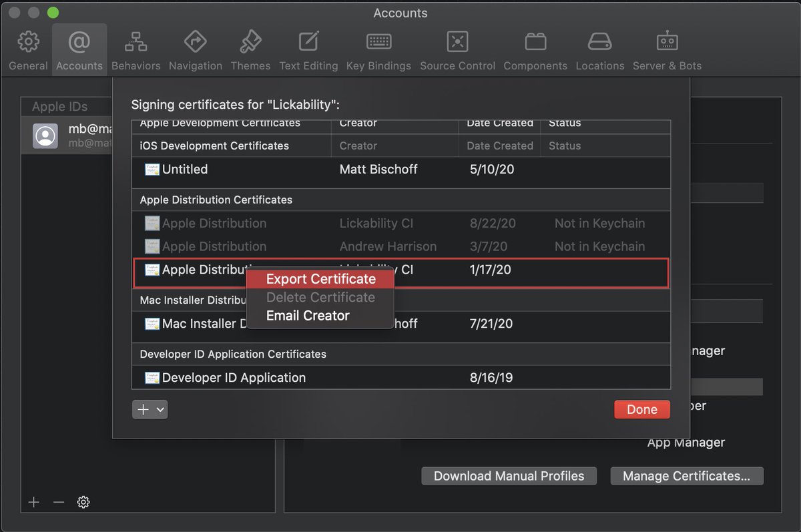Click the 5/10/20 date cell
801x532 pixels.
coord(492,170)
